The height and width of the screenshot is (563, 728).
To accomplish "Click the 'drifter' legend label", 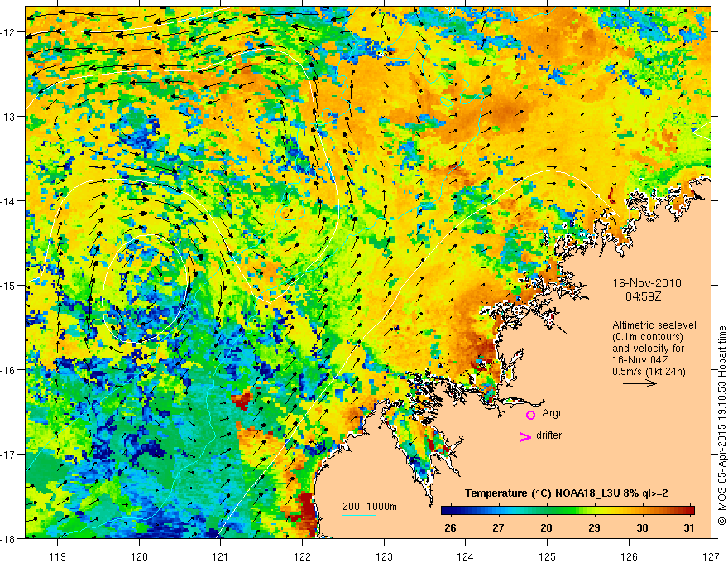I will tap(548, 435).
